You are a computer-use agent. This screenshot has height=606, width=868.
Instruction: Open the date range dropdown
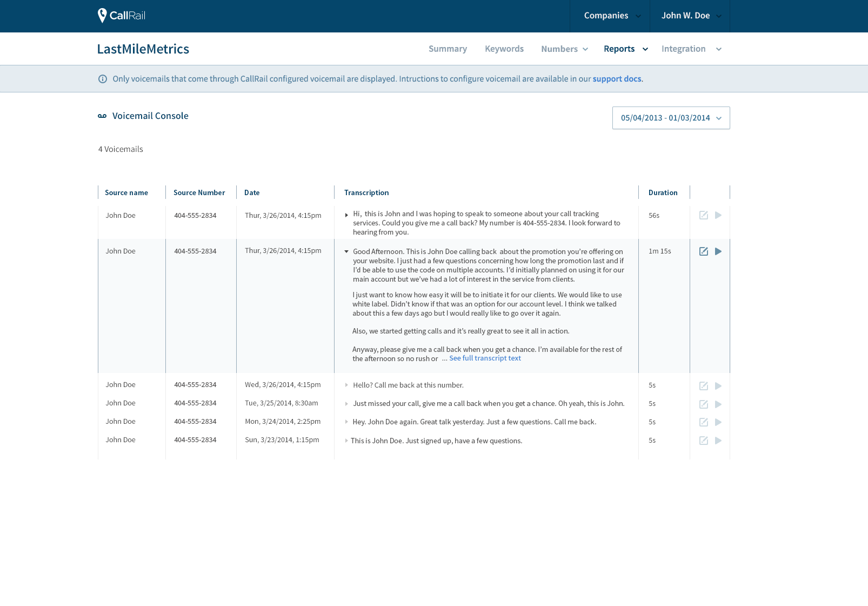[671, 118]
